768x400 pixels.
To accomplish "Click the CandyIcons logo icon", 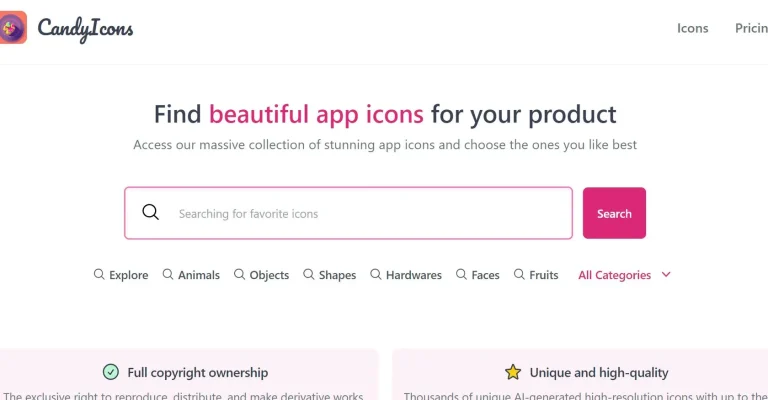I will [14, 28].
